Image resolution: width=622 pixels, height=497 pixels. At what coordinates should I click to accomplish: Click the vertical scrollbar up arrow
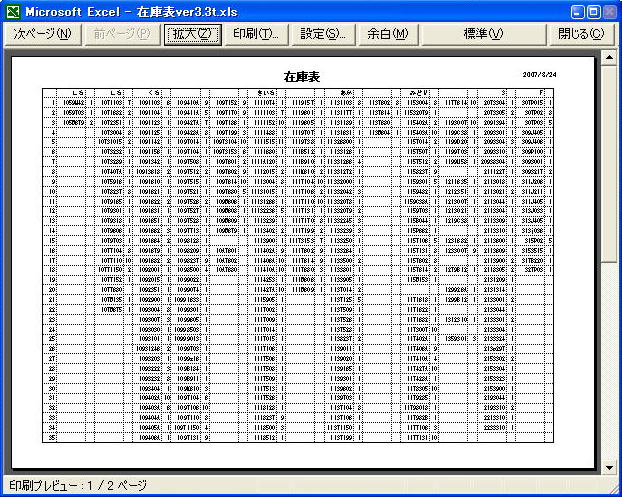point(609,57)
